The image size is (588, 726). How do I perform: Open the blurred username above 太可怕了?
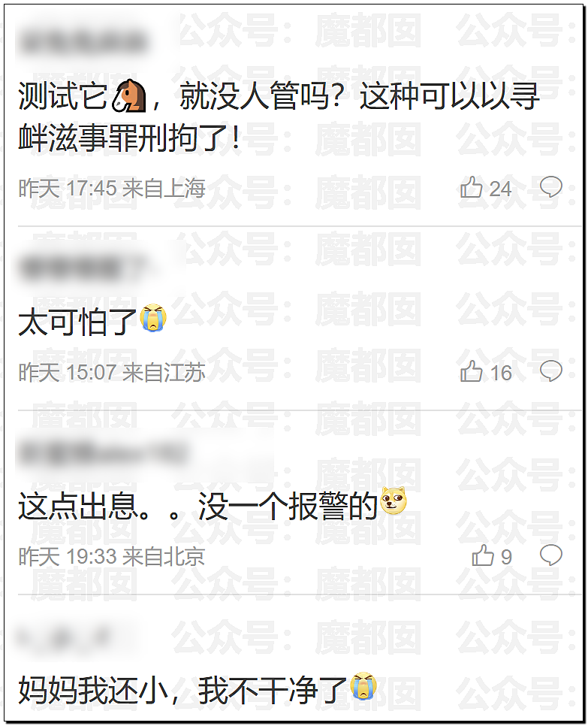pos(79,268)
